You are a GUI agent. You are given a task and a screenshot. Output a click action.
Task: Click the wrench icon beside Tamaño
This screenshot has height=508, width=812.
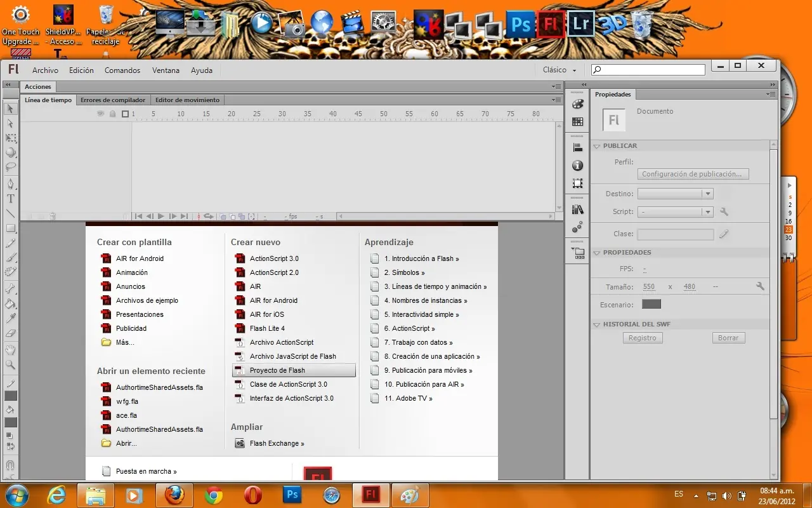[760, 286]
